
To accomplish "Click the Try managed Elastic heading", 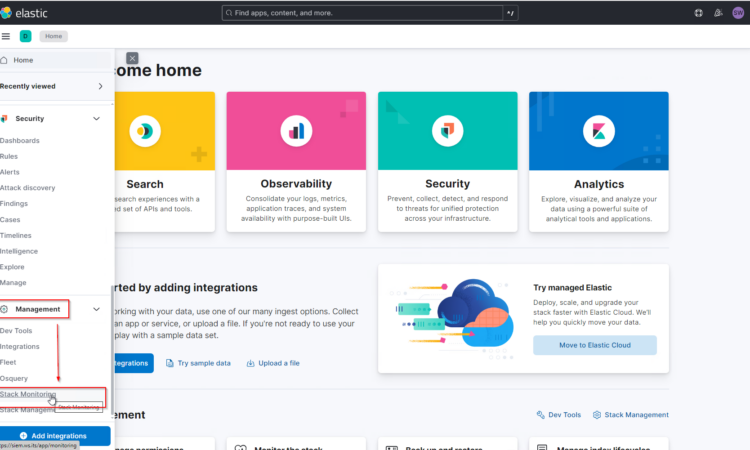I will coord(573,288).
